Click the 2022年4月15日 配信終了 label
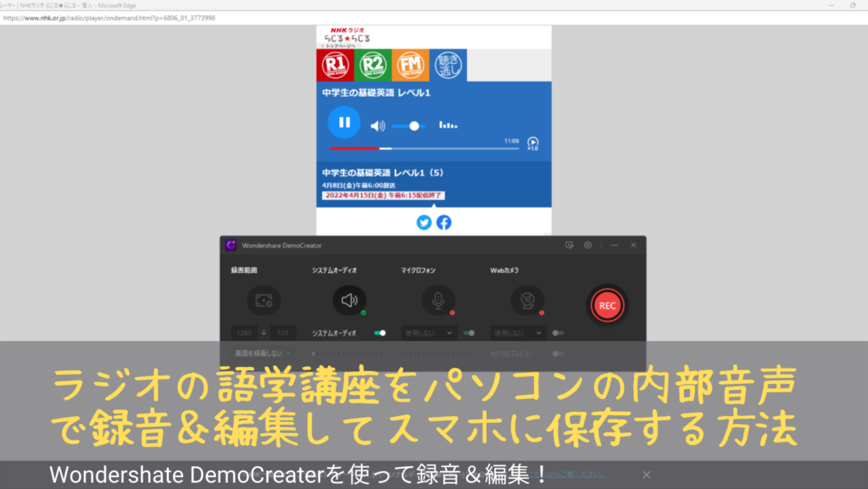This screenshot has height=489, width=868. click(x=383, y=195)
